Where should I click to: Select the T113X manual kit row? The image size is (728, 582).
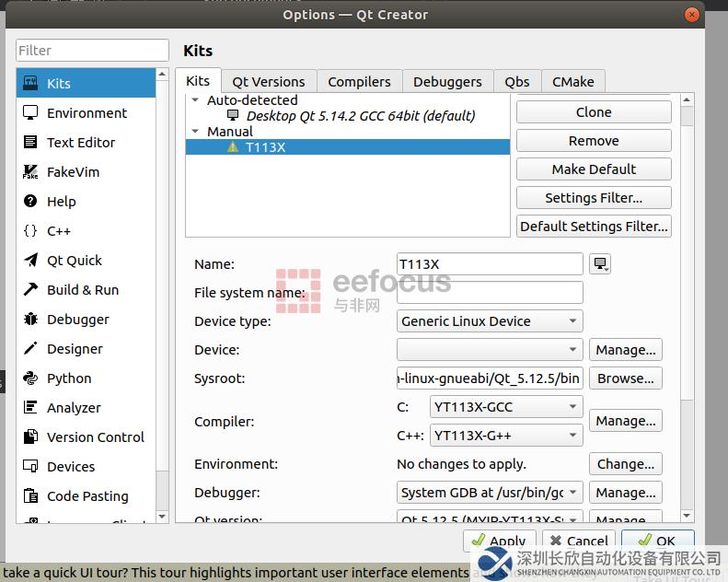348,147
